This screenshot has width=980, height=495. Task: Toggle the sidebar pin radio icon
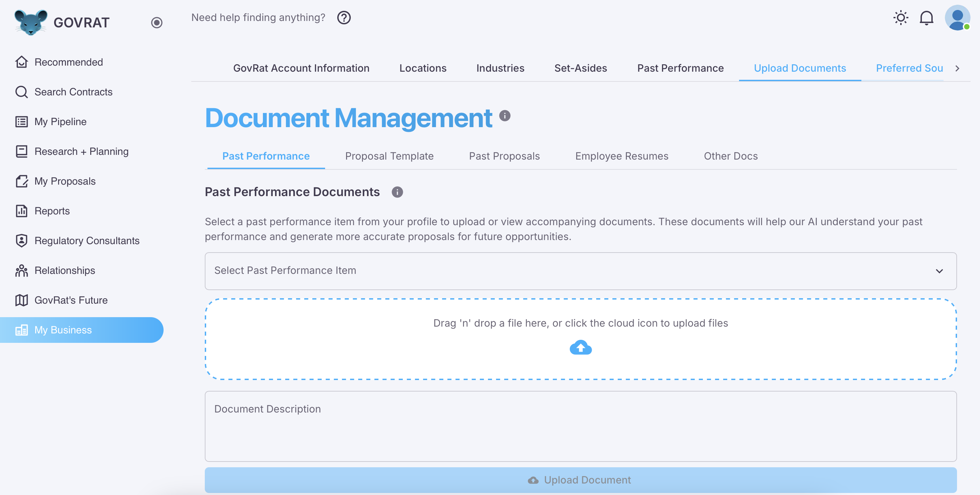pyautogui.click(x=157, y=23)
